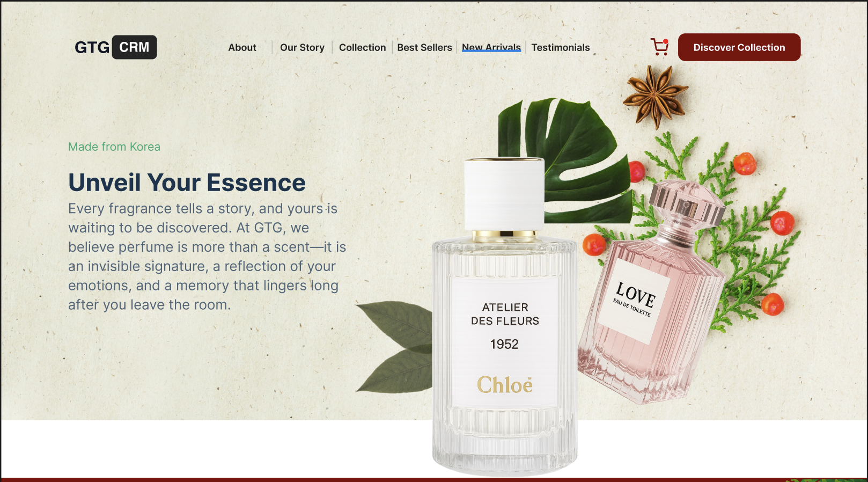Click the 1952 label on the bottle

(x=504, y=344)
